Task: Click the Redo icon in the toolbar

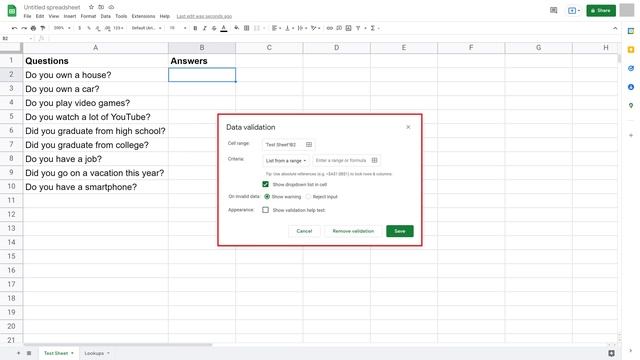Action: click(24, 28)
